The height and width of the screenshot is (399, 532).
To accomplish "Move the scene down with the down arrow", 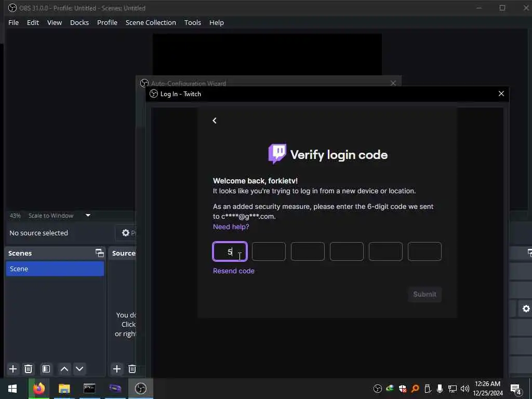I will [x=79, y=369].
